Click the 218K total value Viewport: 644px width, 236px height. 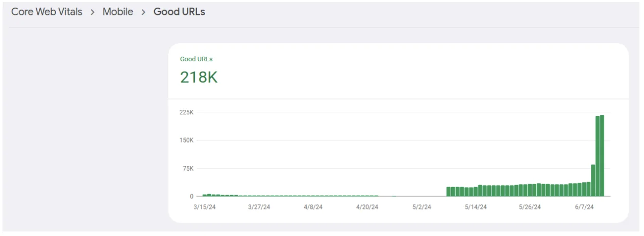pyautogui.click(x=199, y=77)
